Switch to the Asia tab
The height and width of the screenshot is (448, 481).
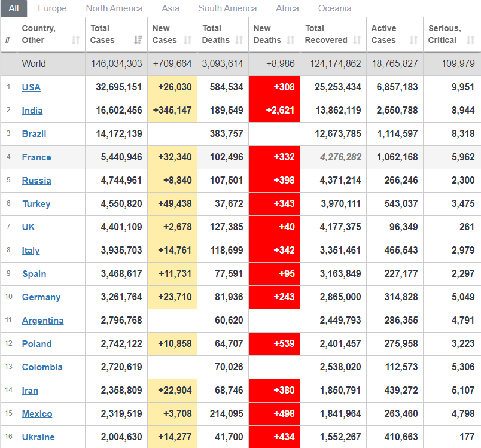tap(171, 8)
